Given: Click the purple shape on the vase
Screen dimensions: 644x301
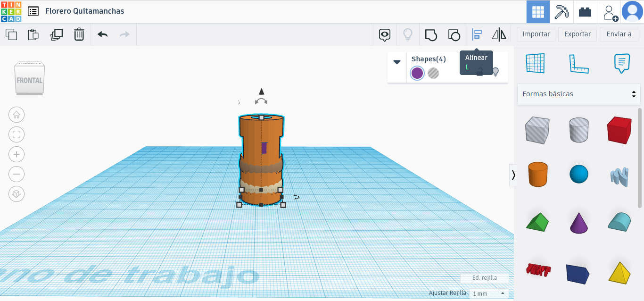Looking at the screenshot, I should pos(264,148).
